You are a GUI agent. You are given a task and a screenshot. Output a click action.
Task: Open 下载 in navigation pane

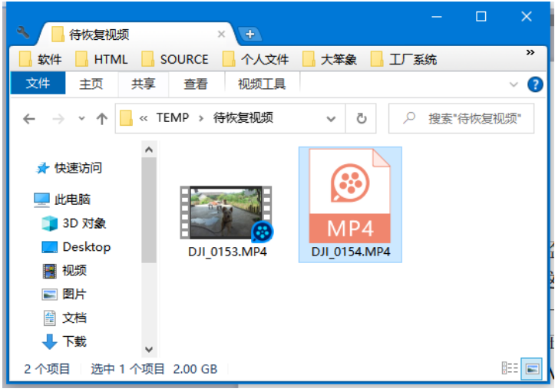pyautogui.click(x=64, y=341)
